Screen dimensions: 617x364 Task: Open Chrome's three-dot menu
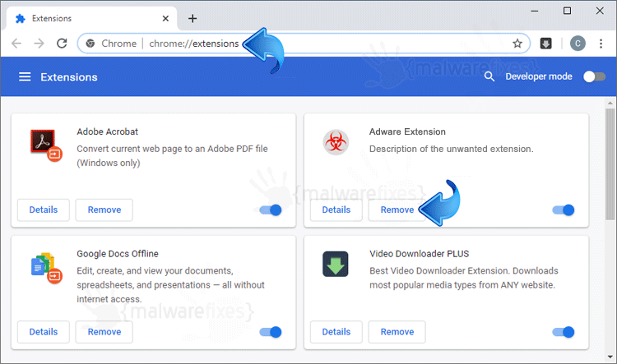[601, 44]
